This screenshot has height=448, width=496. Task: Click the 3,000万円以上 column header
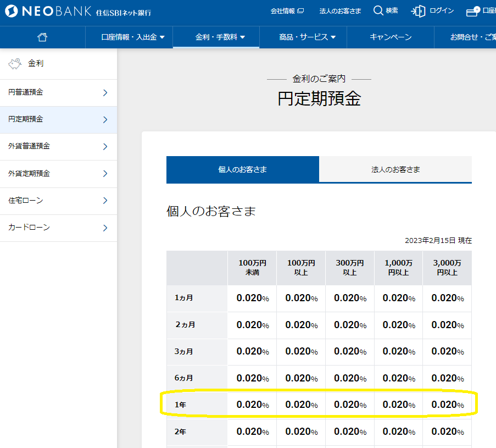[447, 268]
